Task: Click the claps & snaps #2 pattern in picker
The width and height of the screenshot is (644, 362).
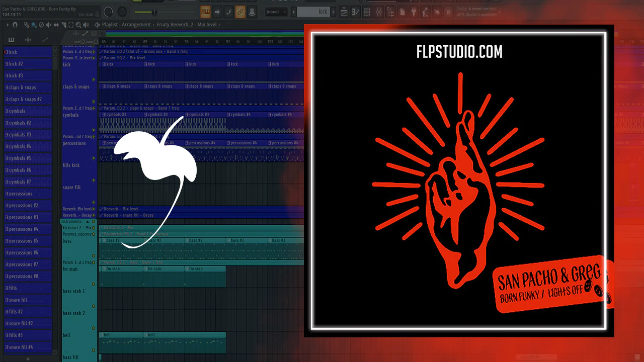Action: [x=28, y=99]
